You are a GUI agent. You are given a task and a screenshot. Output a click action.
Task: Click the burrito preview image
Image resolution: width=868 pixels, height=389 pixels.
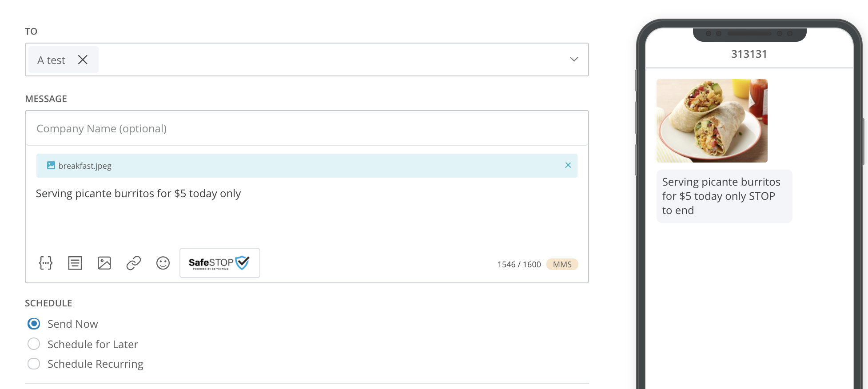coord(712,121)
